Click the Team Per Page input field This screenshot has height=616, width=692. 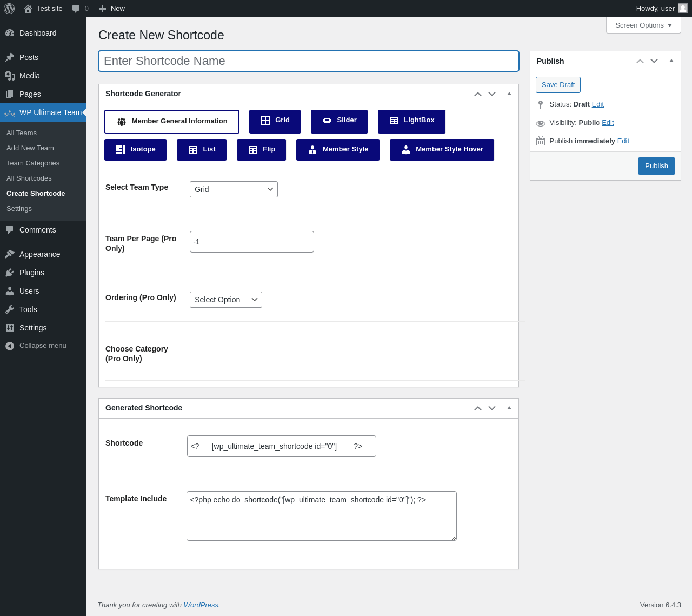click(252, 242)
